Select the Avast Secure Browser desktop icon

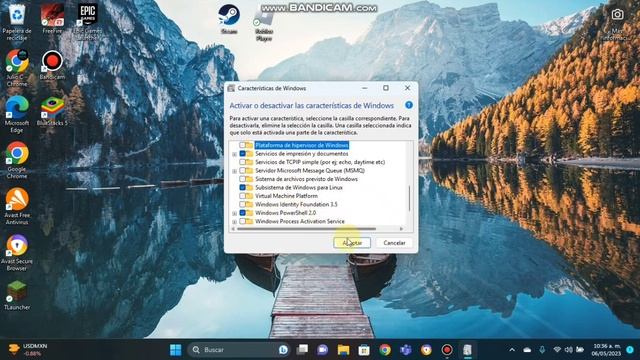tap(17, 253)
